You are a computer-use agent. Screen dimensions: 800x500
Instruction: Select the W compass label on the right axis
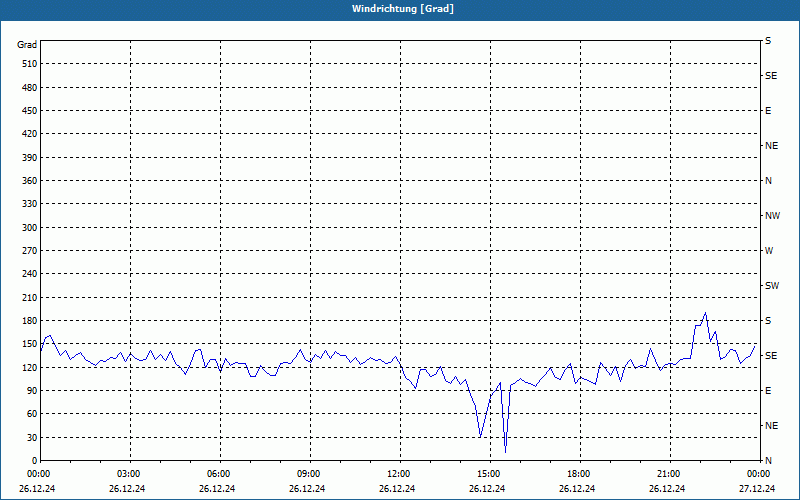pos(769,251)
